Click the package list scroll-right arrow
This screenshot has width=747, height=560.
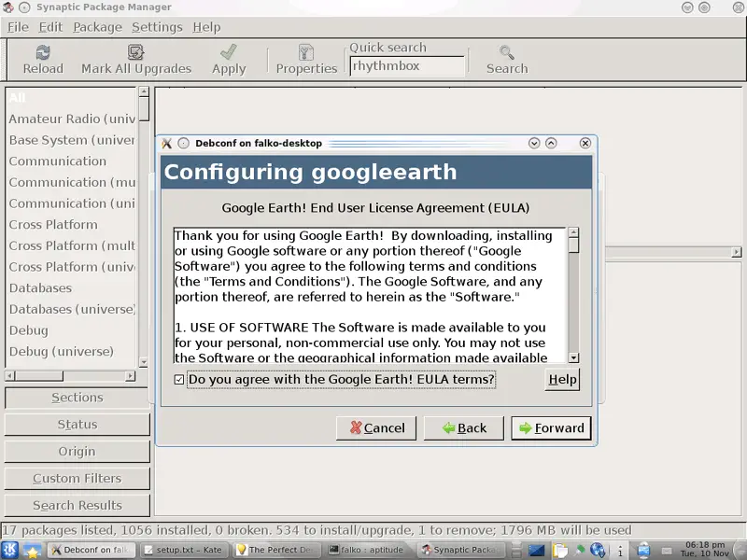click(x=737, y=252)
